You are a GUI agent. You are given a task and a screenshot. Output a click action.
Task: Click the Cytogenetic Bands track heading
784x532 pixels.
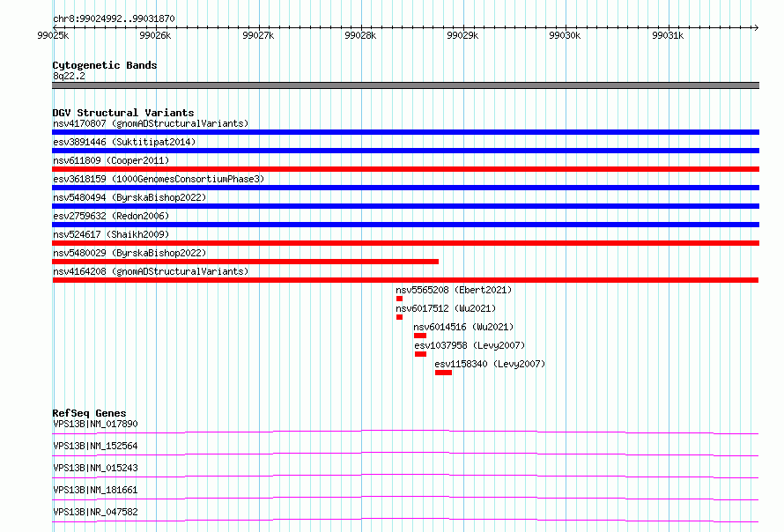pyautogui.click(x=105, y=65)
